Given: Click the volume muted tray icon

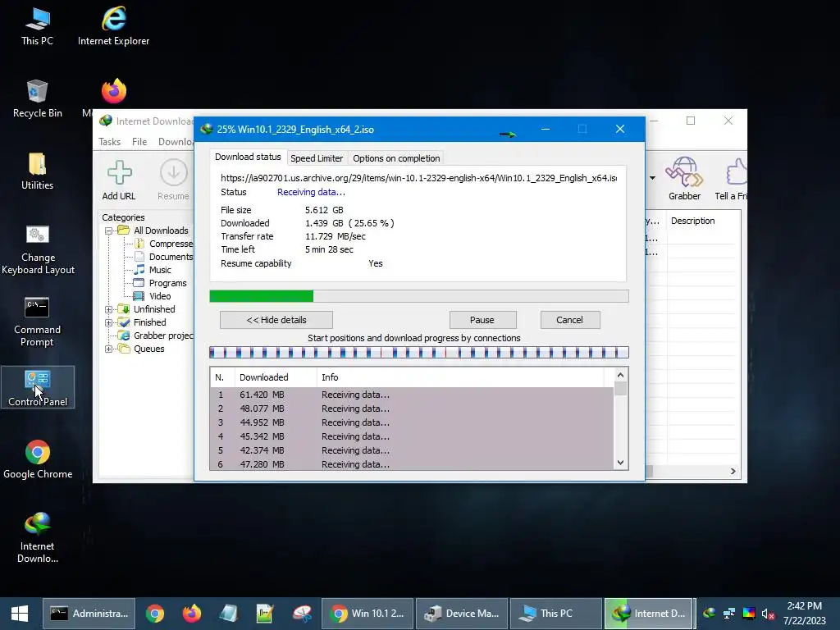Looking at the screenshot, I should 768,614.
